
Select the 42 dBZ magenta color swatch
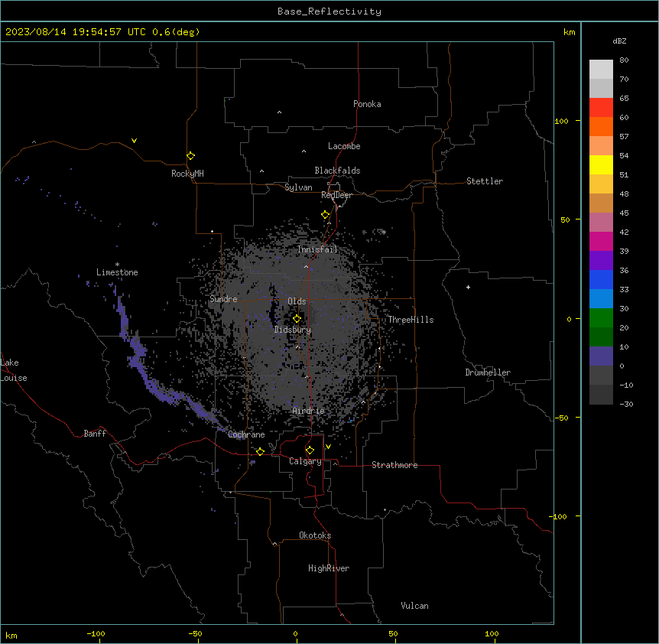pyautogui.click(x=601, y=241)
